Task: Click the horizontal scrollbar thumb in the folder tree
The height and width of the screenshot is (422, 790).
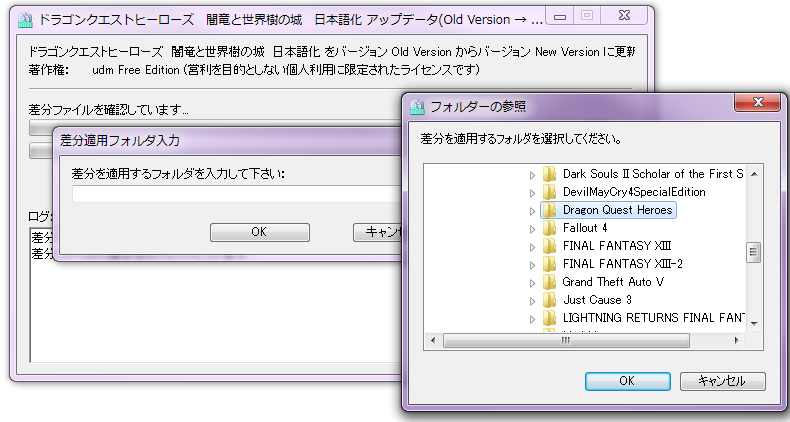Action: (565, 340)
